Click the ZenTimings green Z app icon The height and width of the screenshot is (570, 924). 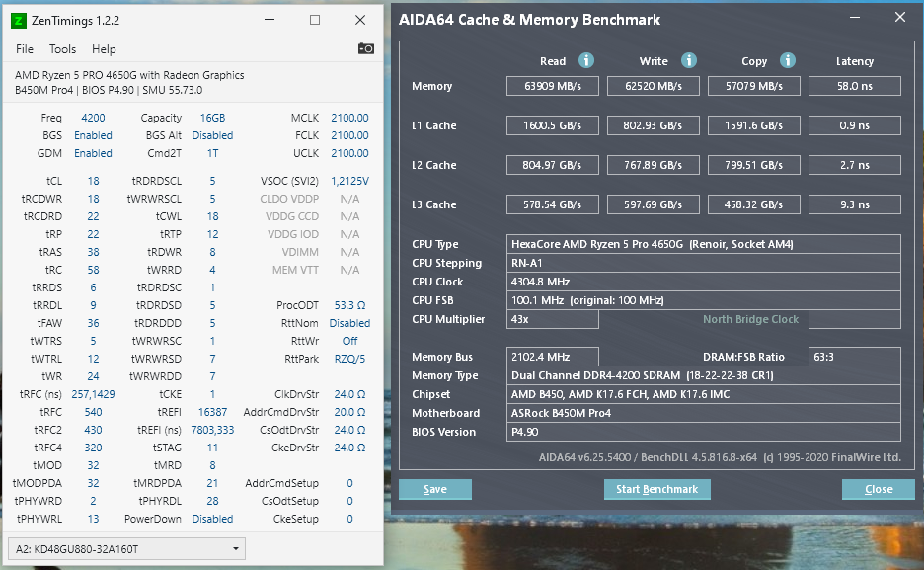[19, 21]
